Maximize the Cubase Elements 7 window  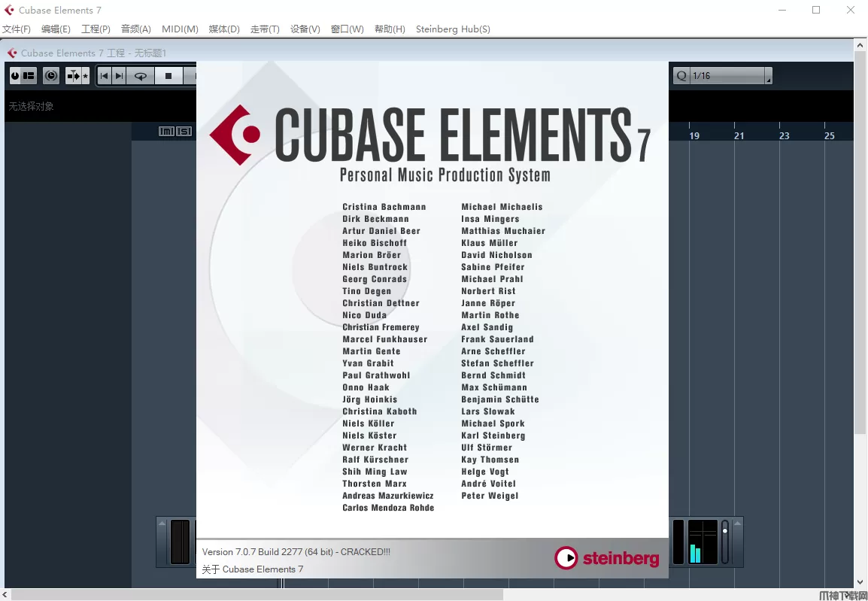[x=816, y=10]
